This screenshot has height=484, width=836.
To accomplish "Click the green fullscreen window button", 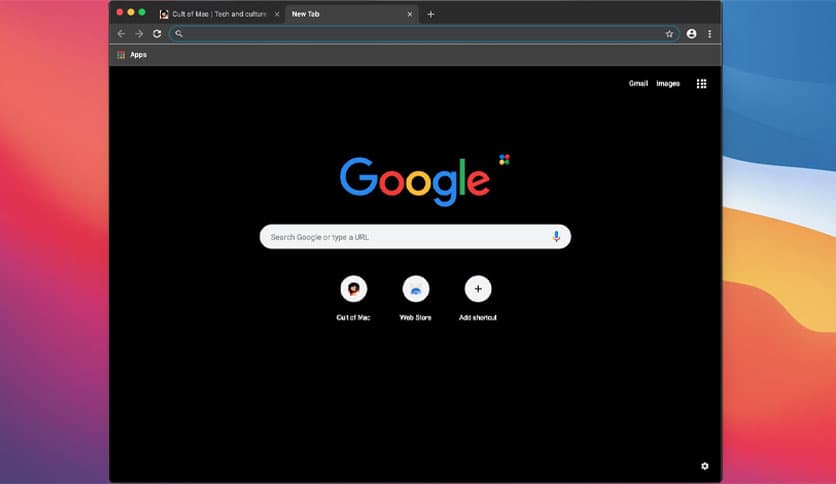I will [142, 12].
